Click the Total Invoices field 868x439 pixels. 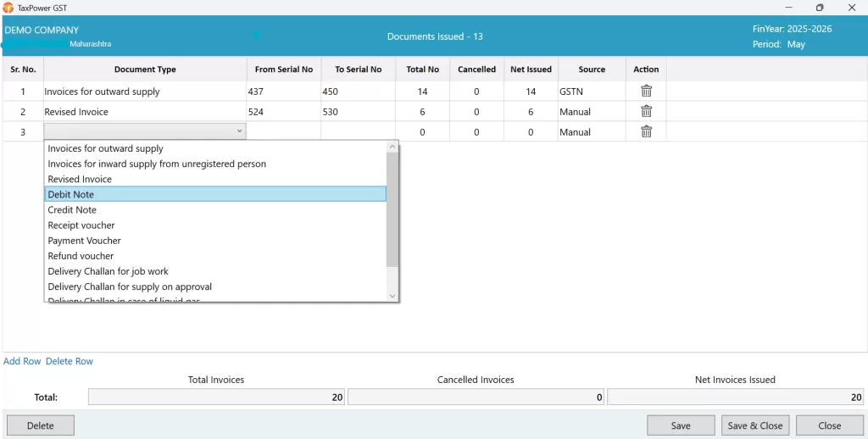click(216, 397)
